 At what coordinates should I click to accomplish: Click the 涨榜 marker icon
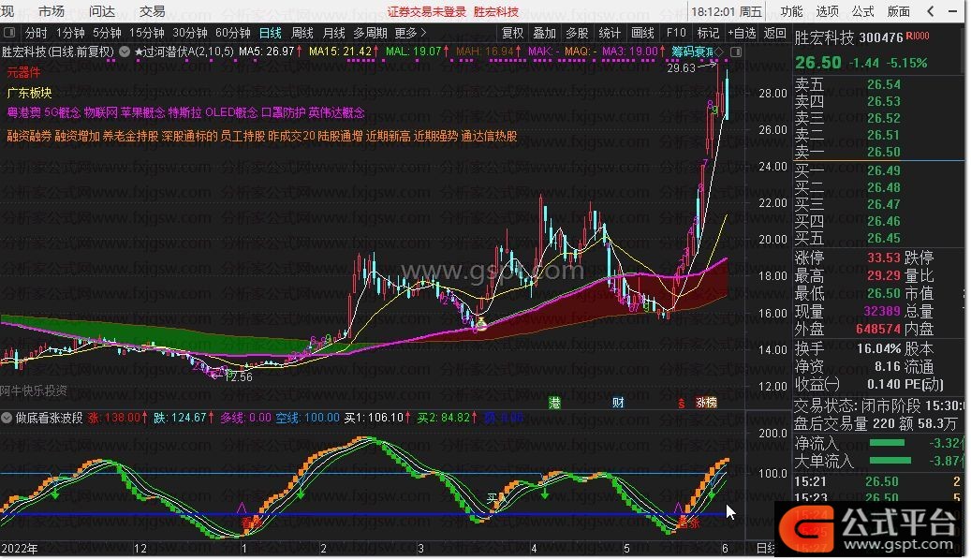point(706,404)
